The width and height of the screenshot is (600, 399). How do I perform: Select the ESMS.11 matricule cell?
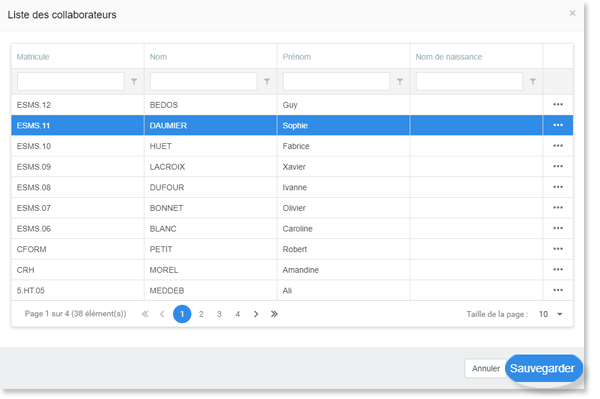pos(77,125)
